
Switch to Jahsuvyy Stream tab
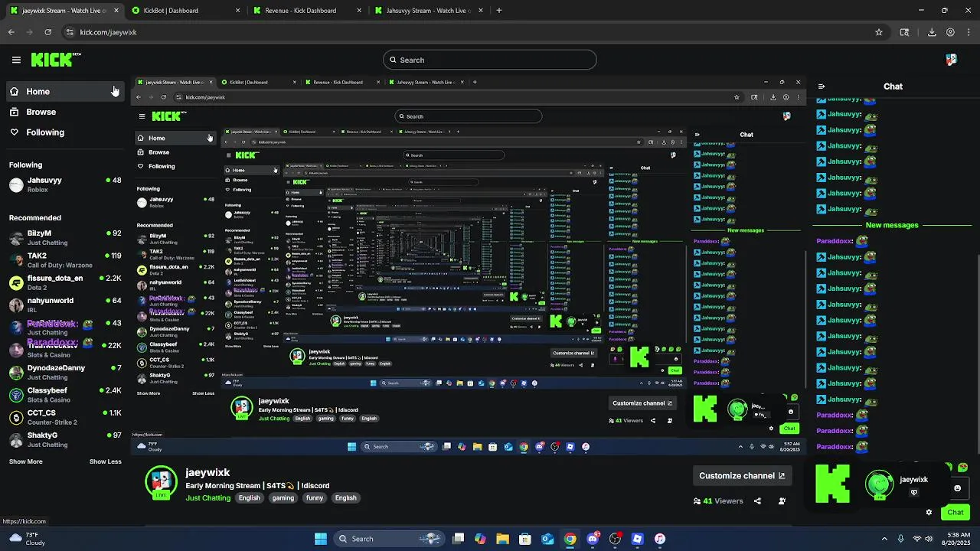429,11
